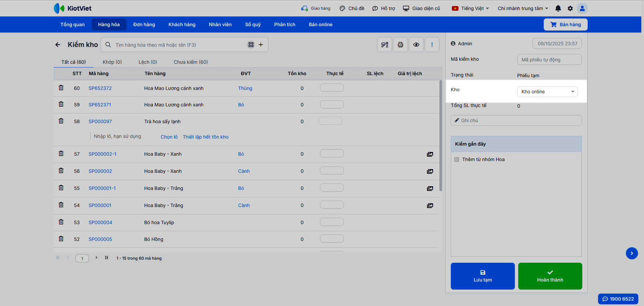Screen dimensions: 644x306
Task: Open the product grid picker in search box
Action: coord(251,45)
